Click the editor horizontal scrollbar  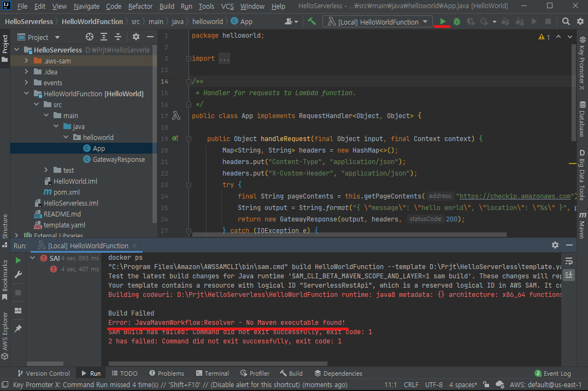coord(349,235)
